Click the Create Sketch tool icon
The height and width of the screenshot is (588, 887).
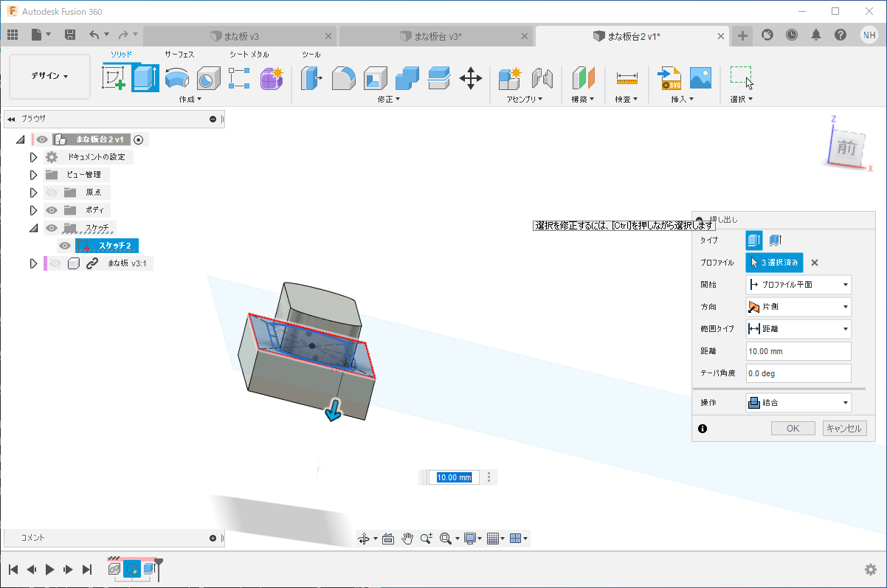point(114,77)
